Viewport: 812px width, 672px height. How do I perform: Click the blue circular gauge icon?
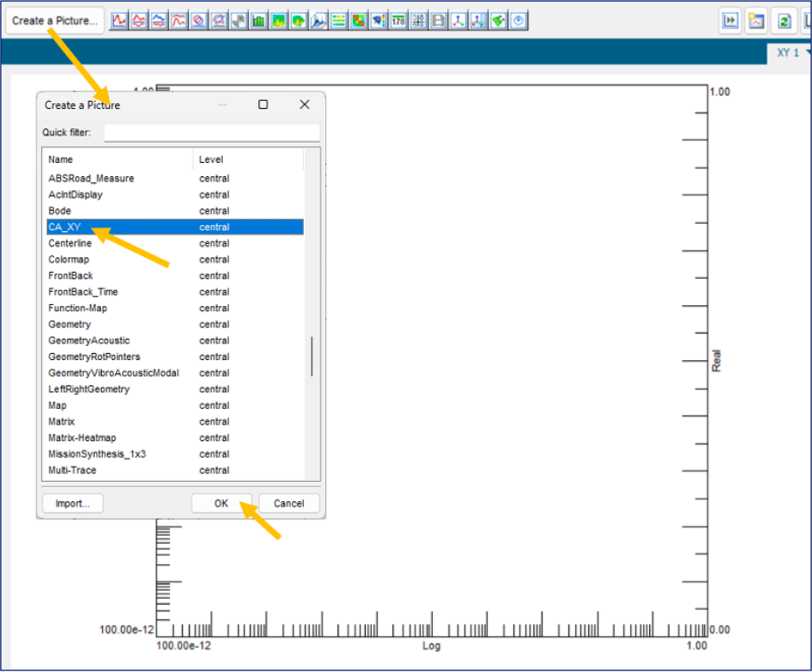pyautogui.click(x=518, y=21)
